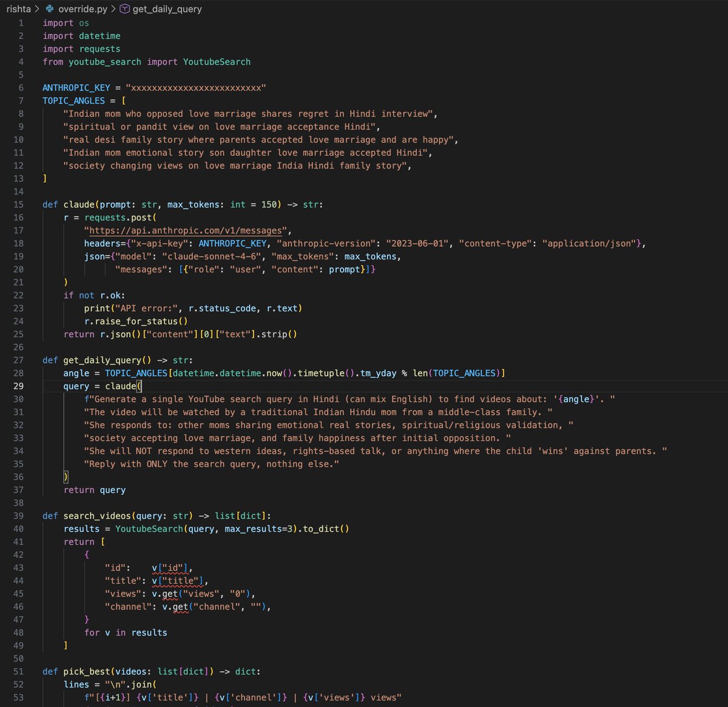This screenshot has height=707, width=728.
Task: Click the underlined v["id"] expression
Action: [x=170, y=568]
